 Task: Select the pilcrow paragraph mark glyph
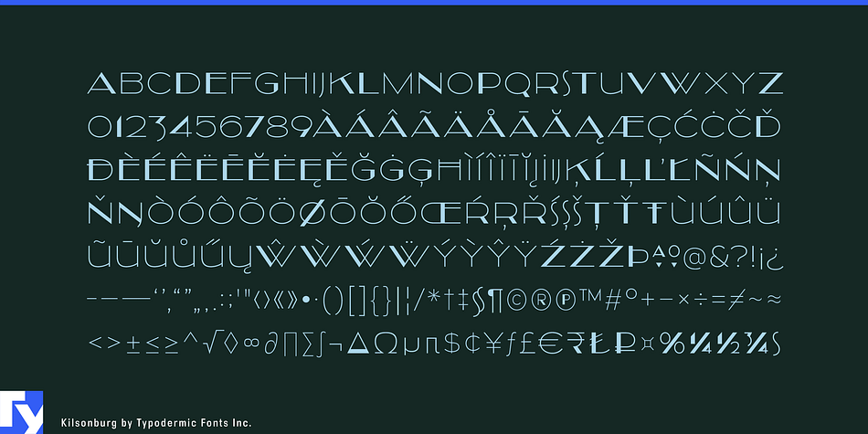point(496,303)
